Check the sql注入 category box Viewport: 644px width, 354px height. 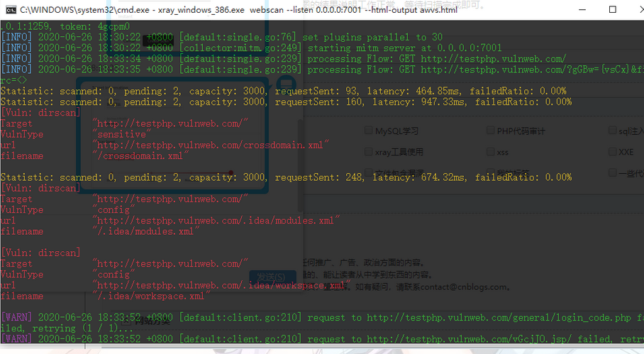coord(612,131)
